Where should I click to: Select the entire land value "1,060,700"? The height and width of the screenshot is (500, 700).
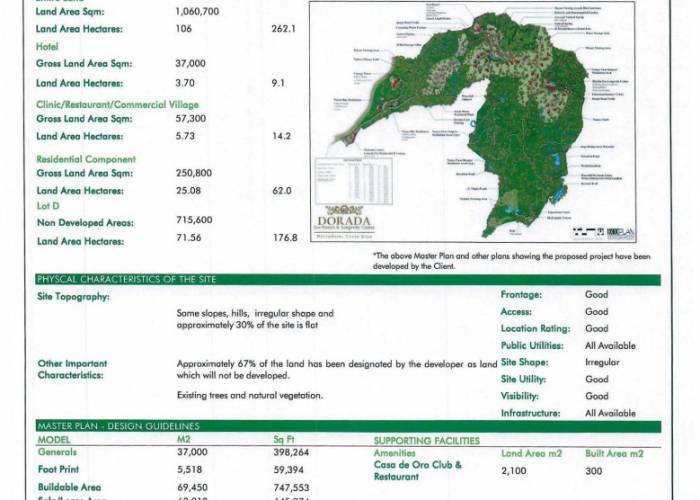tap(197, 12)
